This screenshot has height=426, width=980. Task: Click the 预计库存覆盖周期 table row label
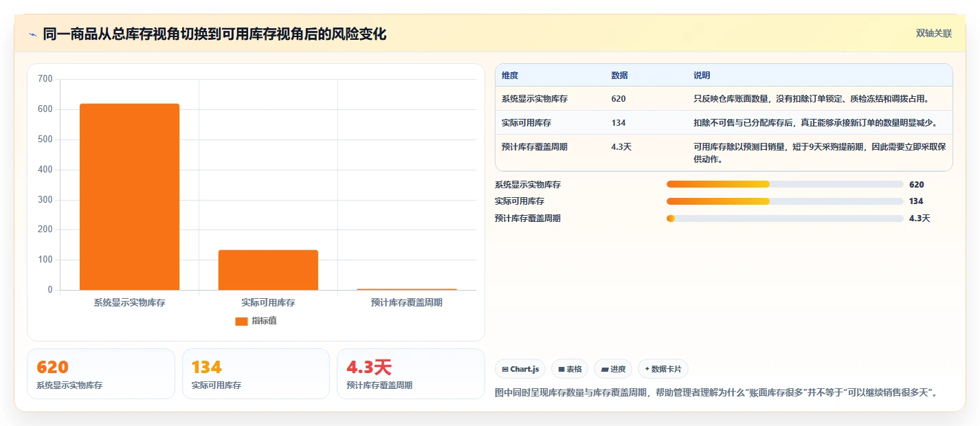point(535,147)
